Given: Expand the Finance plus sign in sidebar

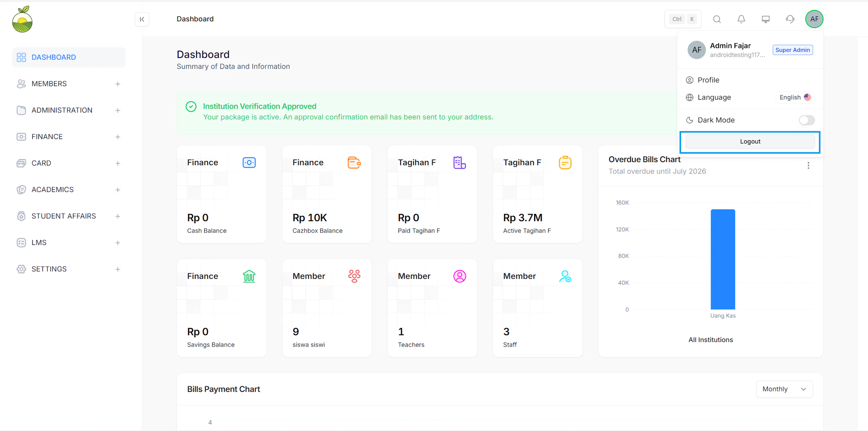Looking at the screenshot, I should point(118,137).
